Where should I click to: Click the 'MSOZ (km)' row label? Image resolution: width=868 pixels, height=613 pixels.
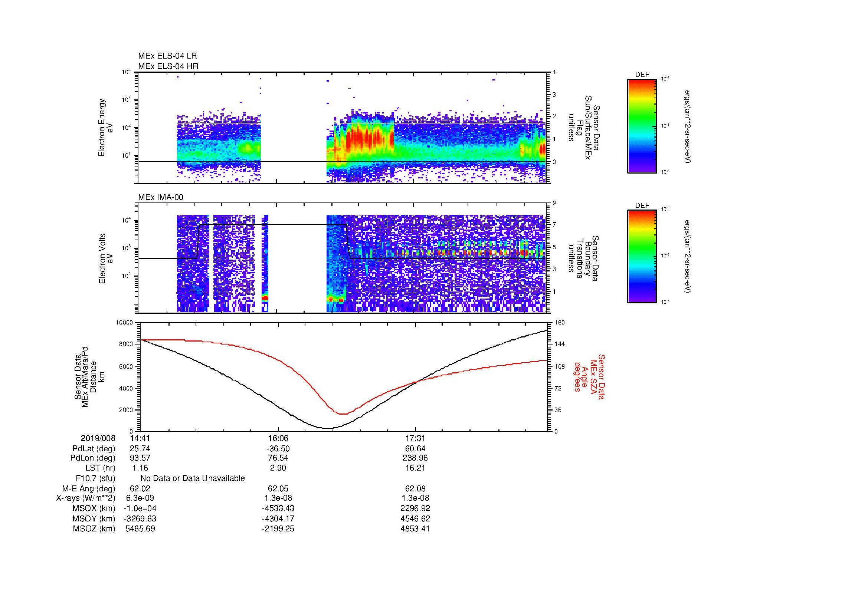[x=94, y=529]
